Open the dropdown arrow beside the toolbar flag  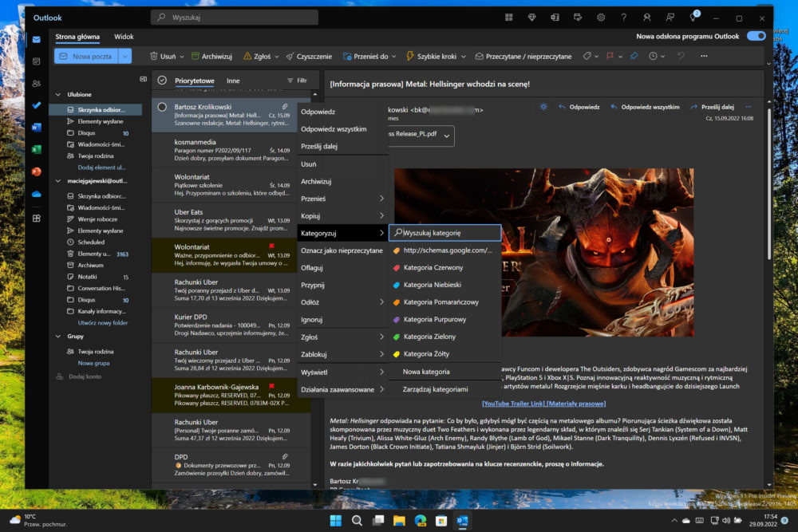620,57
